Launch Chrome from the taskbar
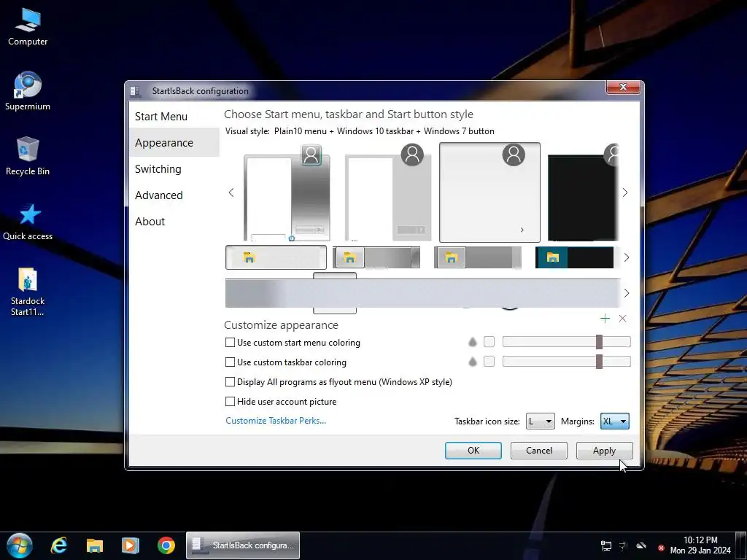This screenshot has height=560, width=747. 166,545
